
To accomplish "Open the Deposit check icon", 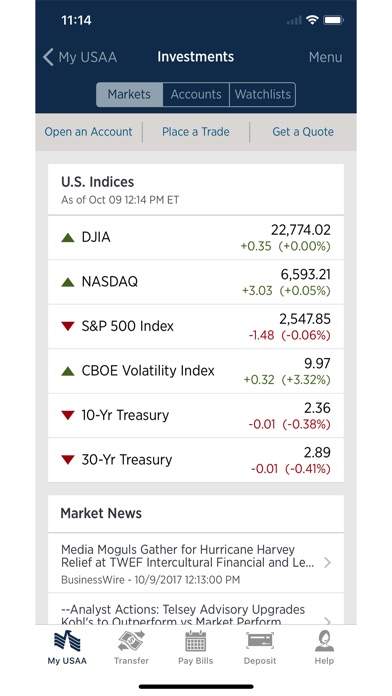I will pos(260,641).
